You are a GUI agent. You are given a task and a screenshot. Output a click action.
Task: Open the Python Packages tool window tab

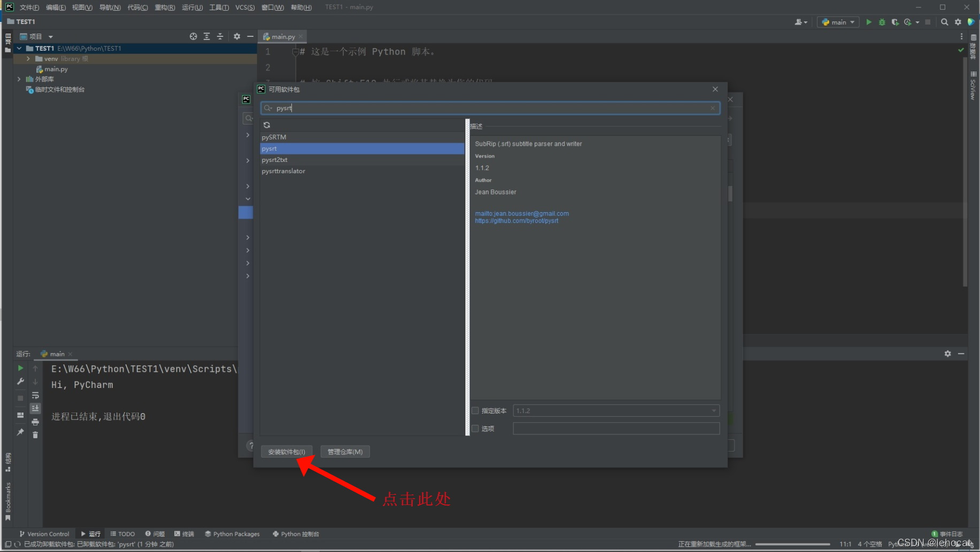(232, 534)
